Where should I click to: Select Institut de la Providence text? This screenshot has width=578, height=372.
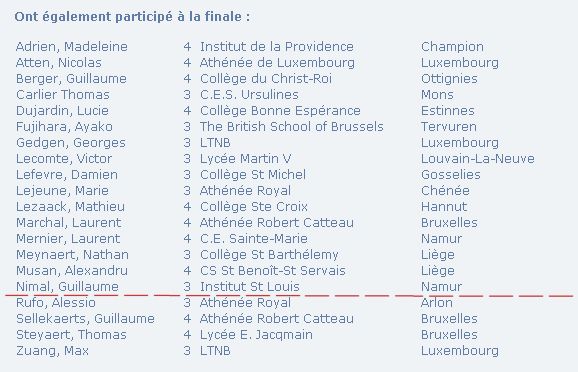coord(276,47)
